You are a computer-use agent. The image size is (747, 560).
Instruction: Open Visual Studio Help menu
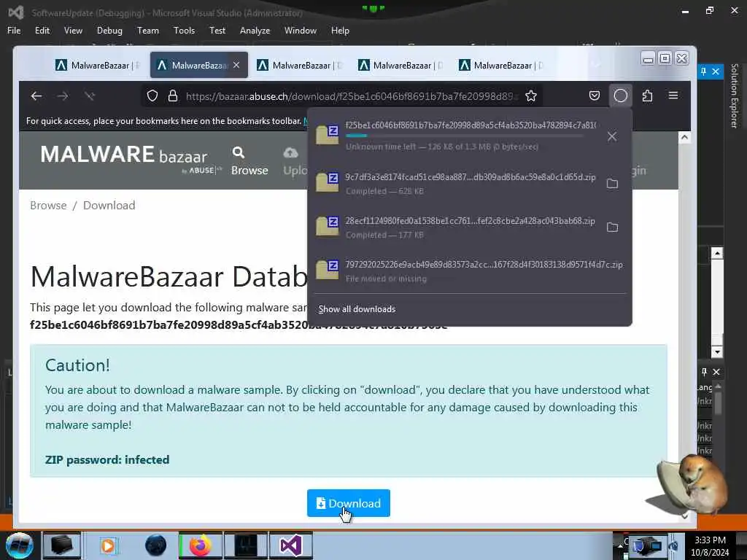coord(340,31)
